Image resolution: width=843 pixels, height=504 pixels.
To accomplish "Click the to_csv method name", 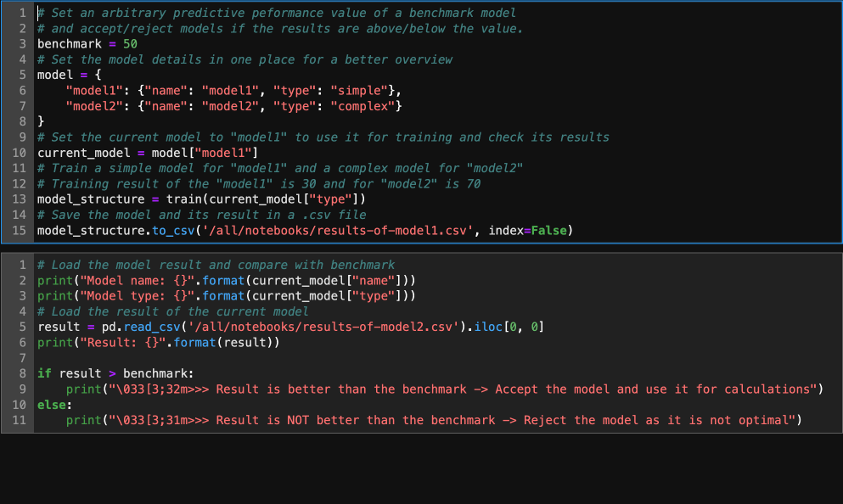I will (173, 231).
